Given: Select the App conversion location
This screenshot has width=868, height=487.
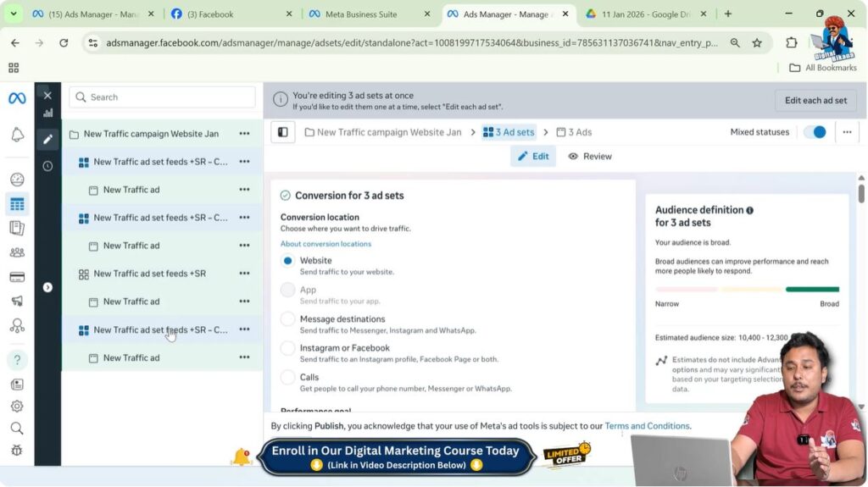Looking at the screenshot, I should [x=287, y=290].
